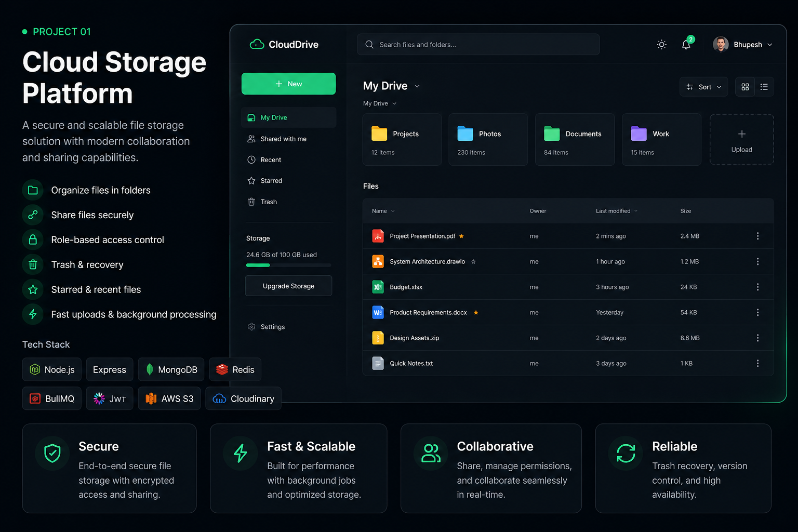This screenshot has width=798, height=532.
Task: Unstar Product Requirements.docx
Action: 476,312
